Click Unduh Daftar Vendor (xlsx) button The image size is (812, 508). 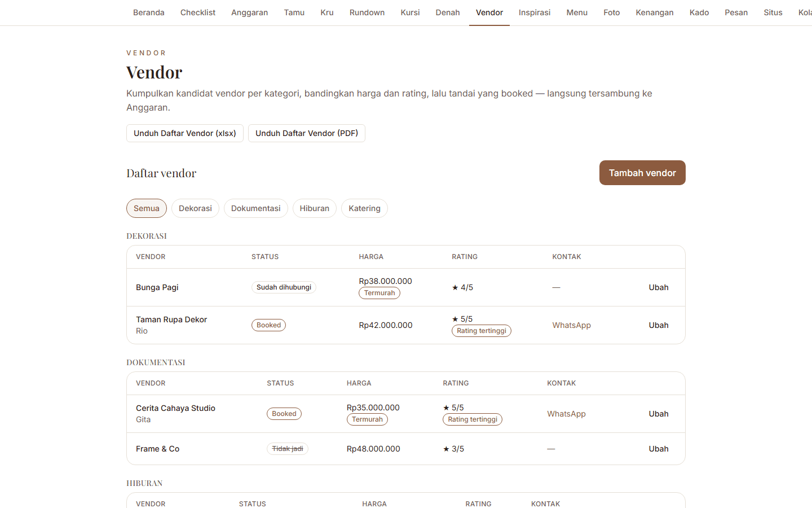185,133
